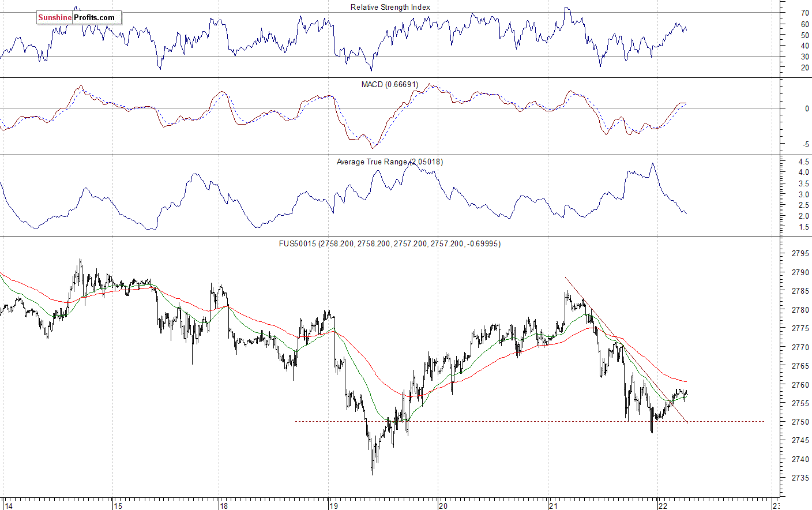Pick the 2795 price axis label
Image resolution: width=812 pixels, height=510 pixels.
coord(800,254)
